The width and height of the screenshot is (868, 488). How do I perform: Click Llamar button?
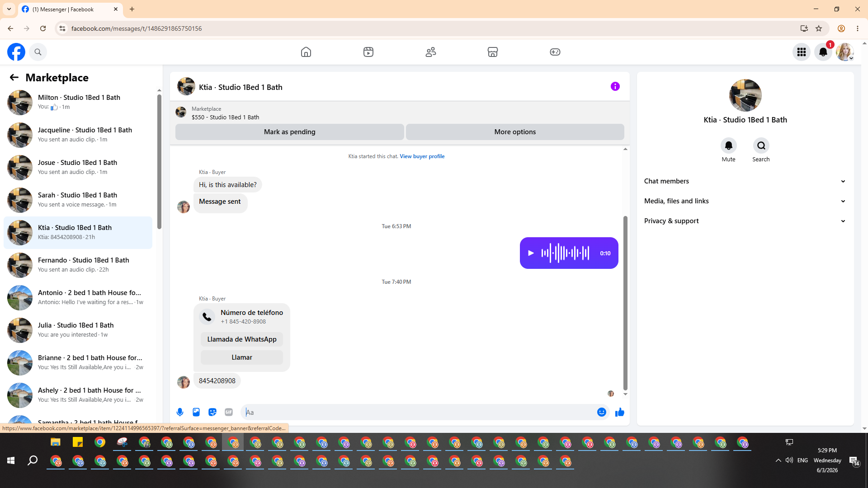(x=242, y=357)
